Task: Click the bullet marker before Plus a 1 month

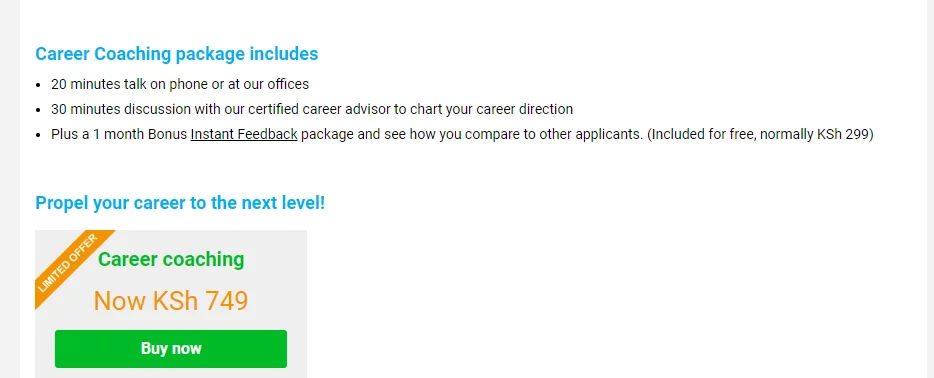Action: [x=39, y=135]
